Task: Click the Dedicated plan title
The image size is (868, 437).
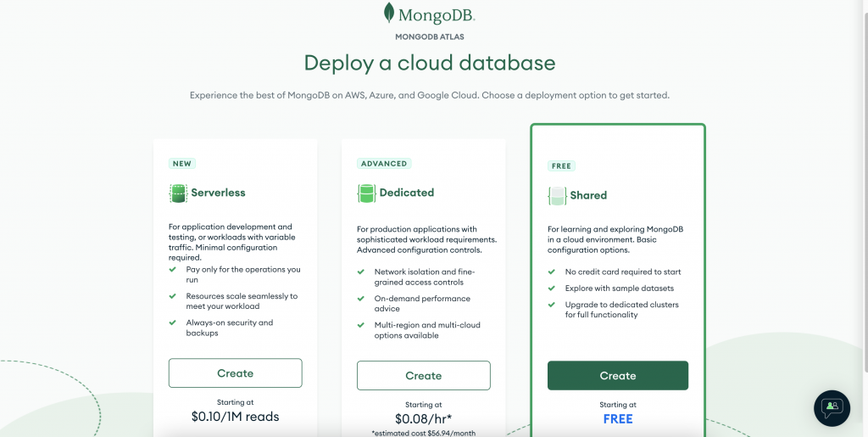Action: pos(407,193)
